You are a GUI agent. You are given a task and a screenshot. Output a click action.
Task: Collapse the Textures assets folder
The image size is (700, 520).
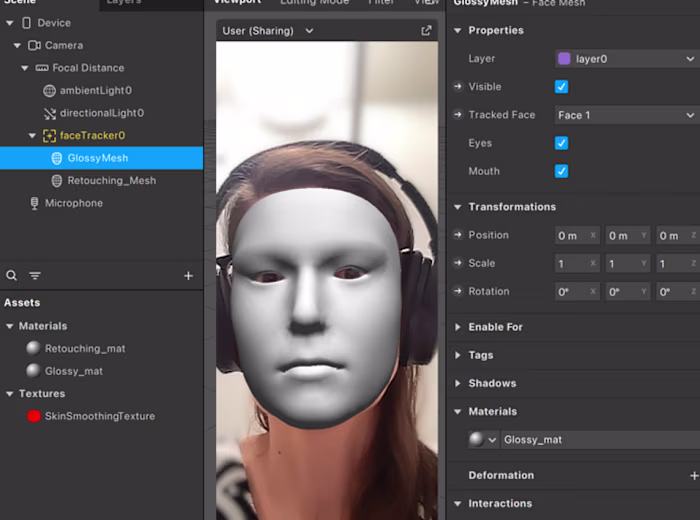pos(9,394)
